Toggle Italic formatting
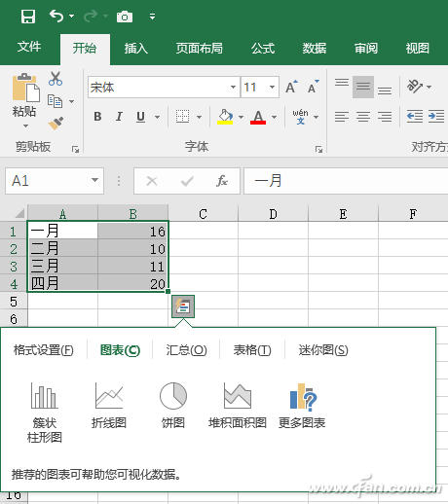The height and width of the screenshot is (504, 448). (119, 117)
